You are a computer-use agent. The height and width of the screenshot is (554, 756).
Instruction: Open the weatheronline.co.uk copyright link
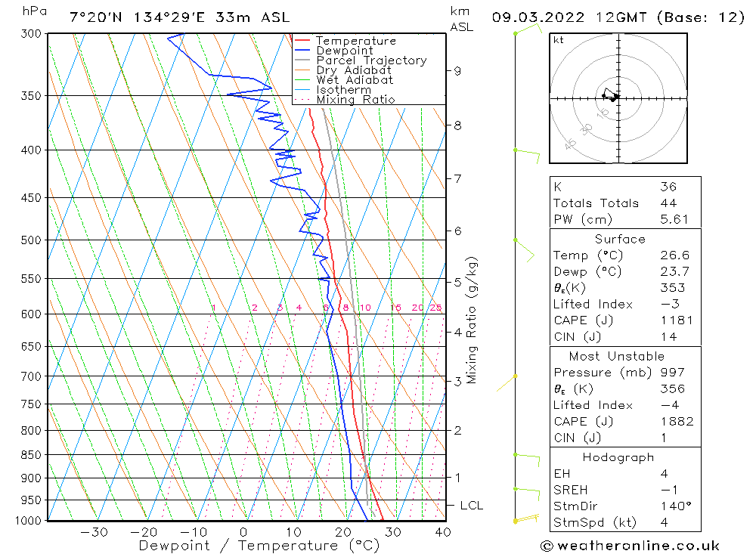(x=631, y=546)
